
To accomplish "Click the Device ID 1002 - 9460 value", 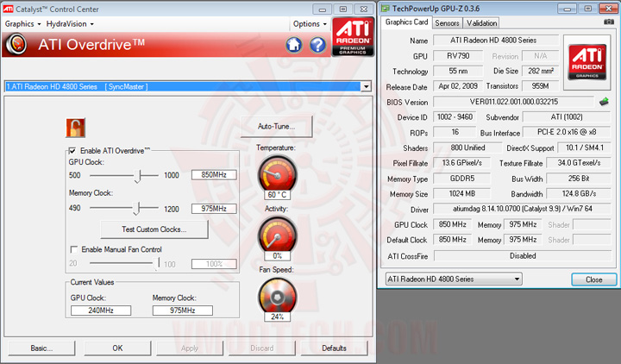I will [x=455, y=116].
